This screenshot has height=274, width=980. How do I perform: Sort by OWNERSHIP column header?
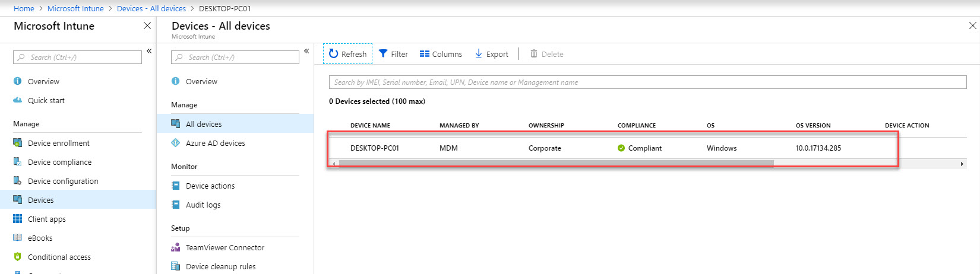coord(546,125)
